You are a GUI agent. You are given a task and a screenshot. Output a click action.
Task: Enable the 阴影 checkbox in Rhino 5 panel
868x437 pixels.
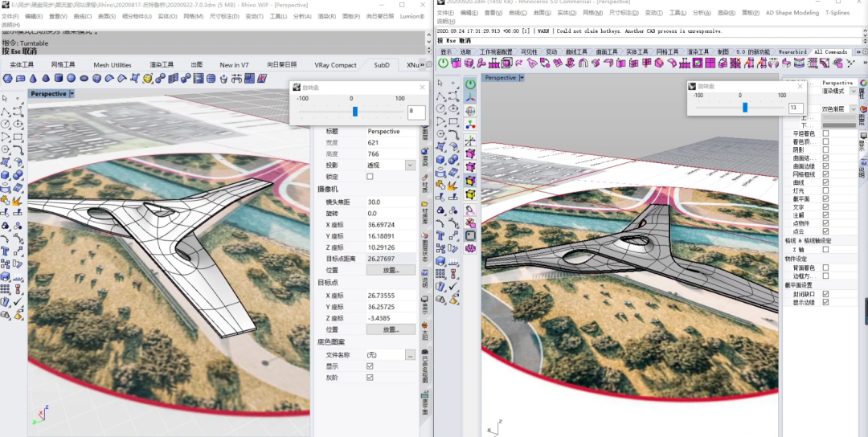825,149
